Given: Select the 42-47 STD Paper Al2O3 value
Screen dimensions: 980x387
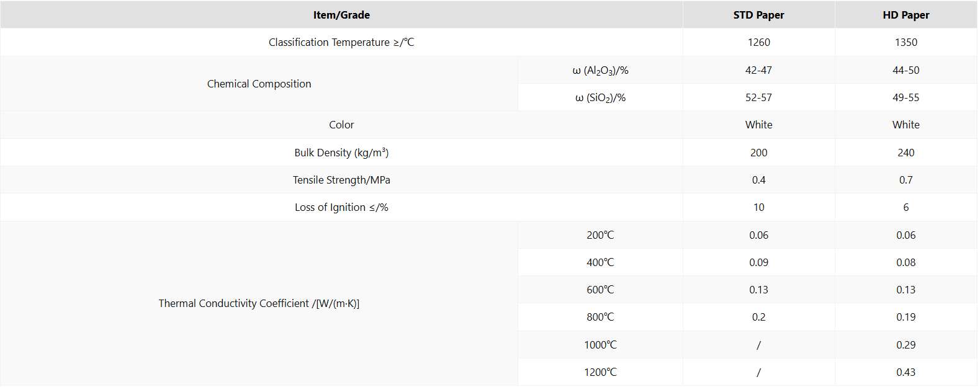Looking at the screenshot, I should point(758,70).
